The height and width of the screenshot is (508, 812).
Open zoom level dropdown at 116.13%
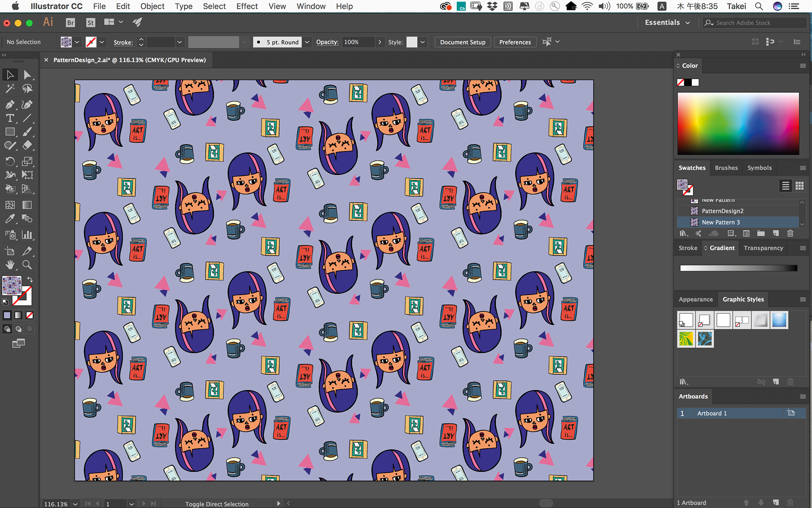(x=75, y=504)
